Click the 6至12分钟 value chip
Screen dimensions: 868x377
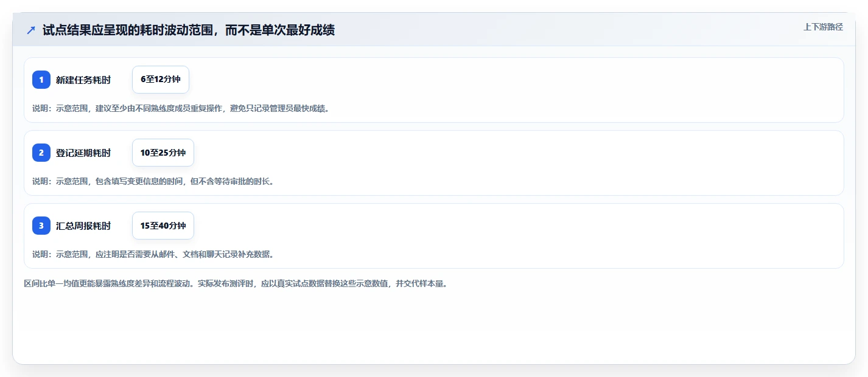click(x=161, y=80)
